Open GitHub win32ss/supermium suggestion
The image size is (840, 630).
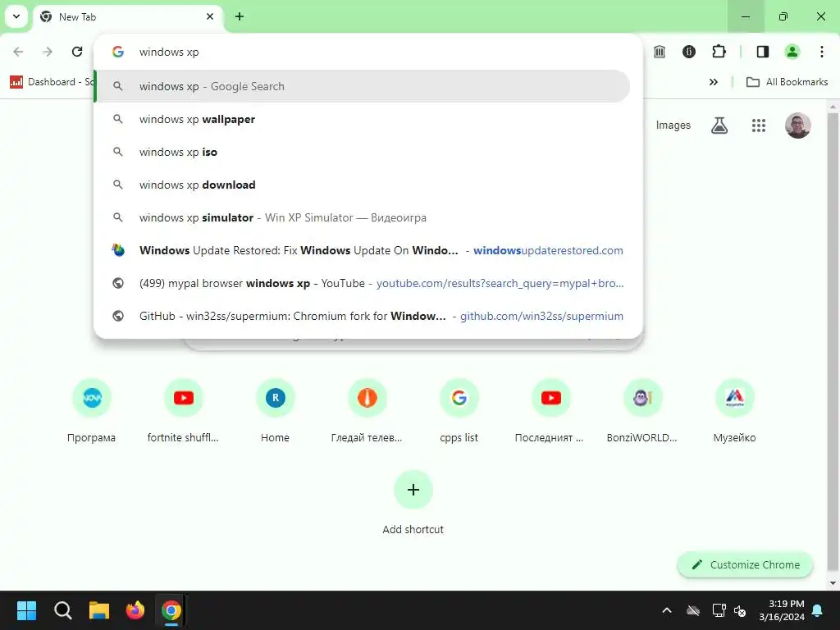[x=362, y=316]
